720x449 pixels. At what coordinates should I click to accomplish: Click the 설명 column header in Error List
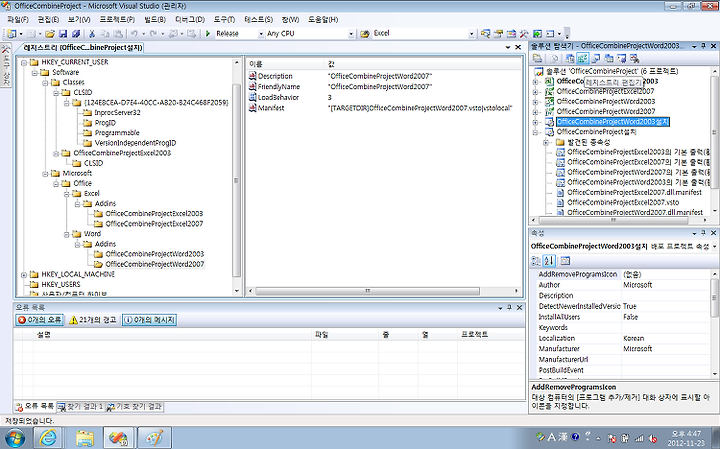(x=172, y=335)
